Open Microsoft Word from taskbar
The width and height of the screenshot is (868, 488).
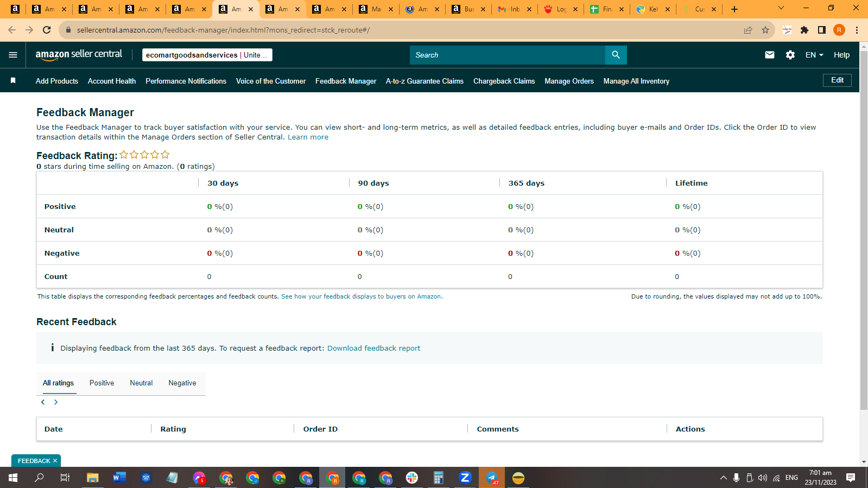pos(119,478)
